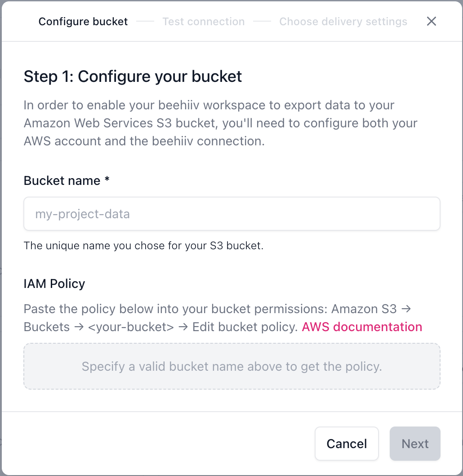Click the S3 bucket unique name helper text
The width and height of the screenshot is (463, 476).
(143, 246)
